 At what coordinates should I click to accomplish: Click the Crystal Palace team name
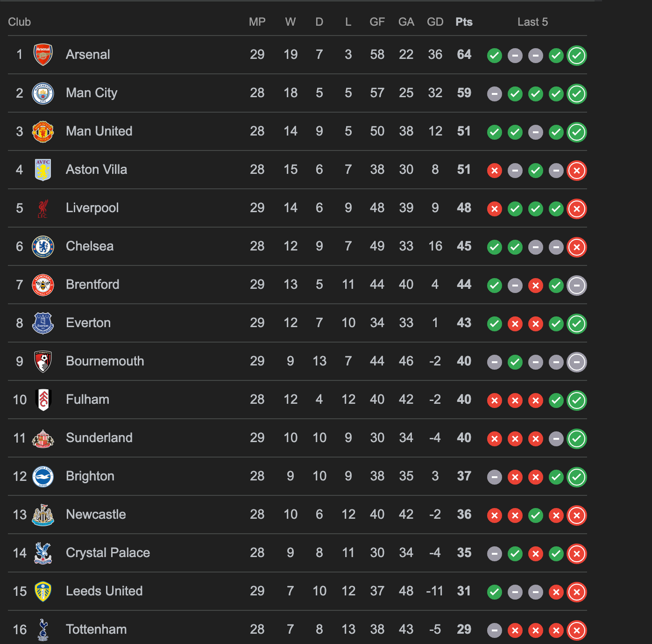coord(107,553)
